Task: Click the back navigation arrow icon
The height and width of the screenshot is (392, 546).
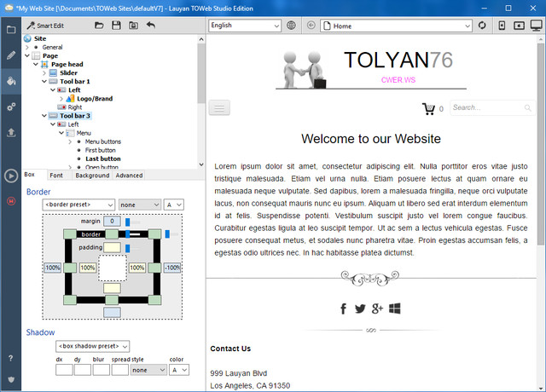Action: [x=311, y=26]
